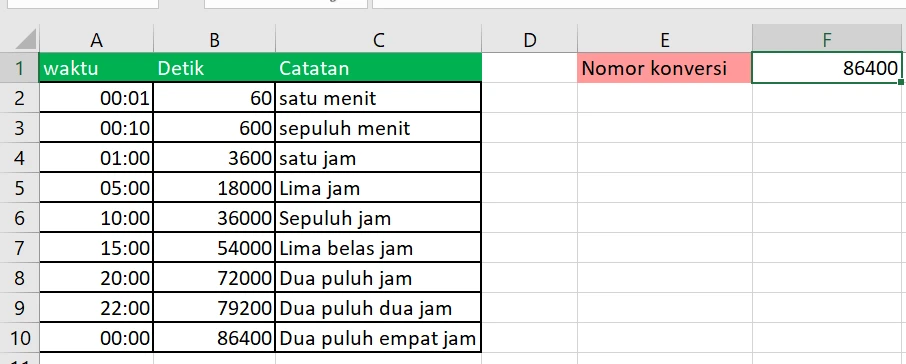This screenshot has height=364, width=906.
Task: Select column D header
Action: tap(529, 39)
